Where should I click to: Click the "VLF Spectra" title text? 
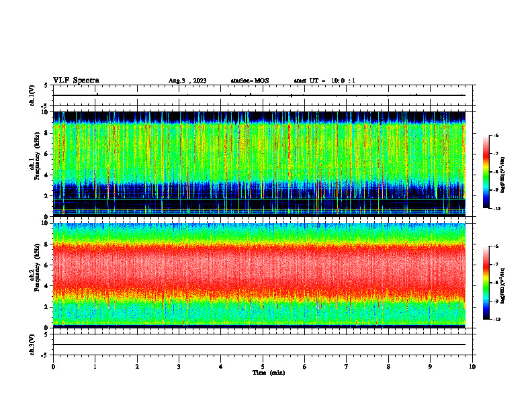pyautogui.click(x=76, y=81)
